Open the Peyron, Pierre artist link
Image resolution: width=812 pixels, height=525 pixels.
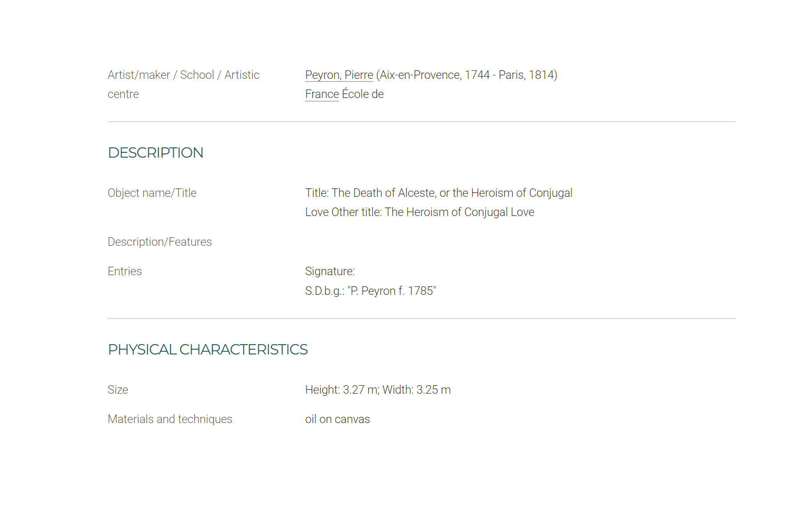click(x=339, y=75)
